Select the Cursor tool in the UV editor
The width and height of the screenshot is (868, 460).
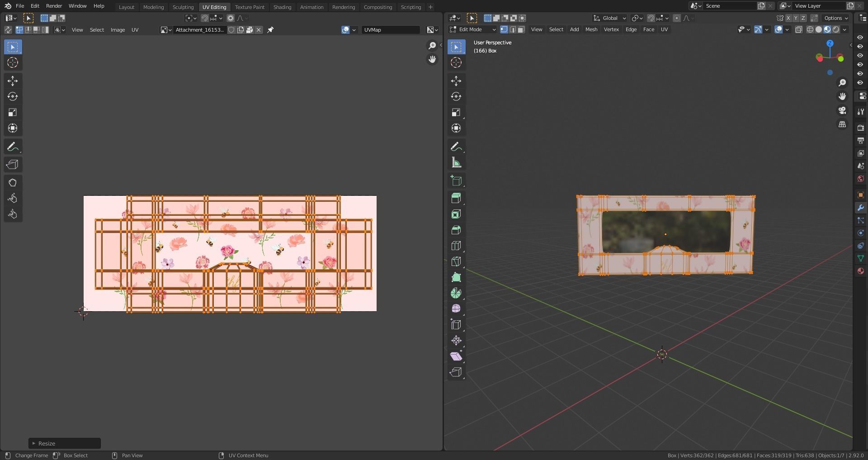click(x=13, y=63)
